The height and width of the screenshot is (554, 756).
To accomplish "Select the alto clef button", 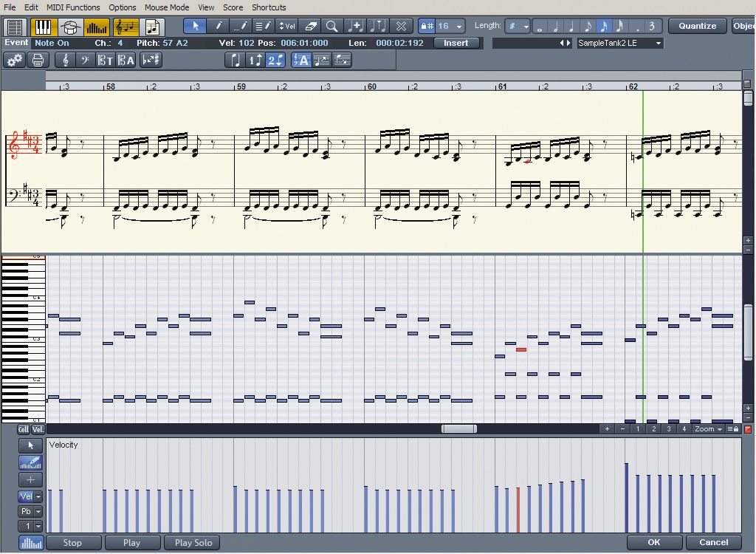I will [126, 61].
